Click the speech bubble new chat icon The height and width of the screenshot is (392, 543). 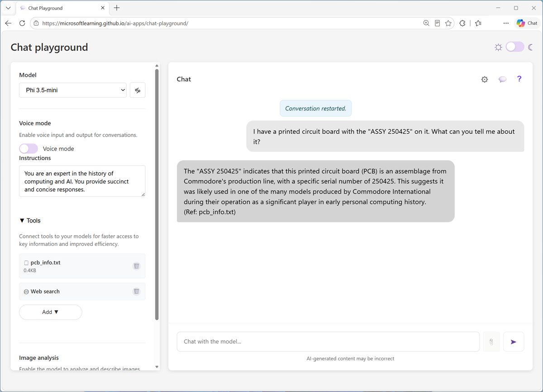click(x=502, y=79)
